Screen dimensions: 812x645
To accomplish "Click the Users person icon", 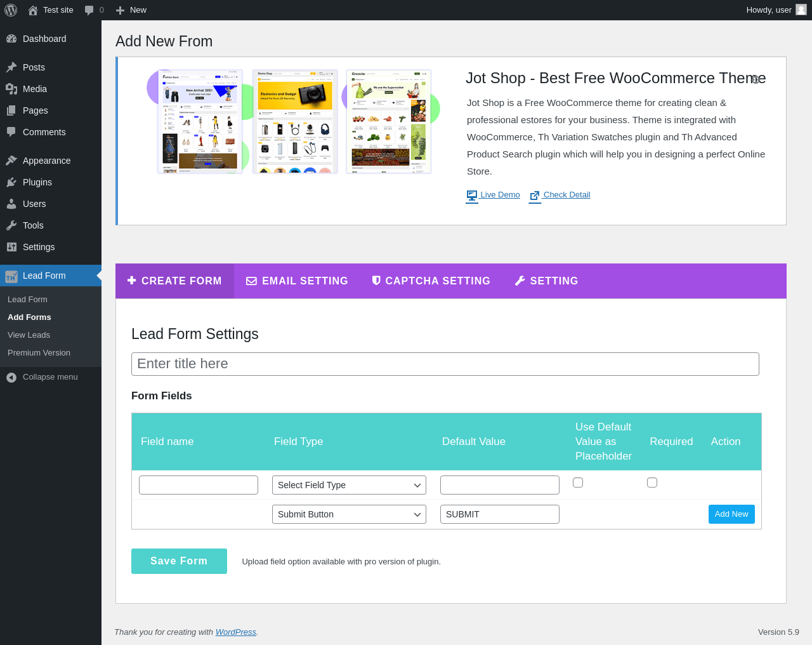I will pos(11,204).
